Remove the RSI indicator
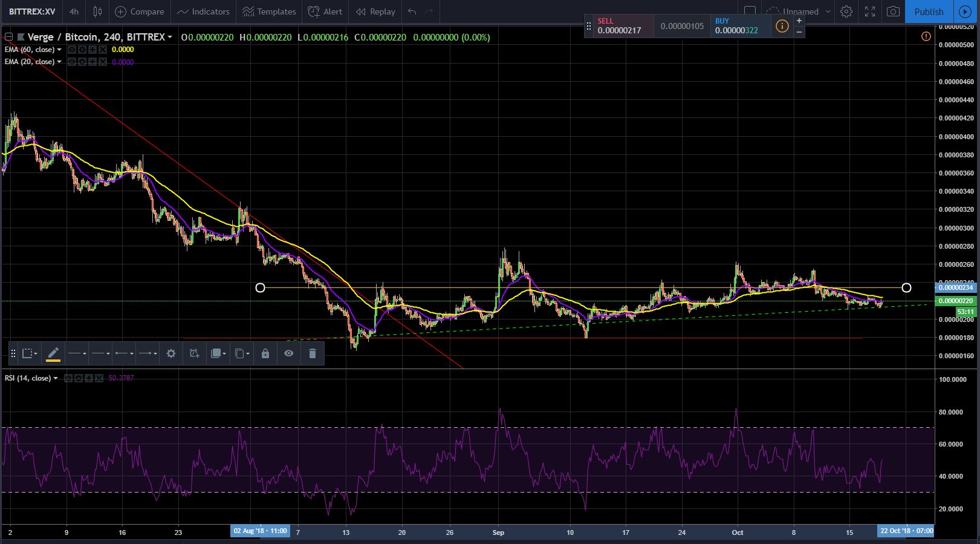The image size is (980, 544). click(99, 378)
